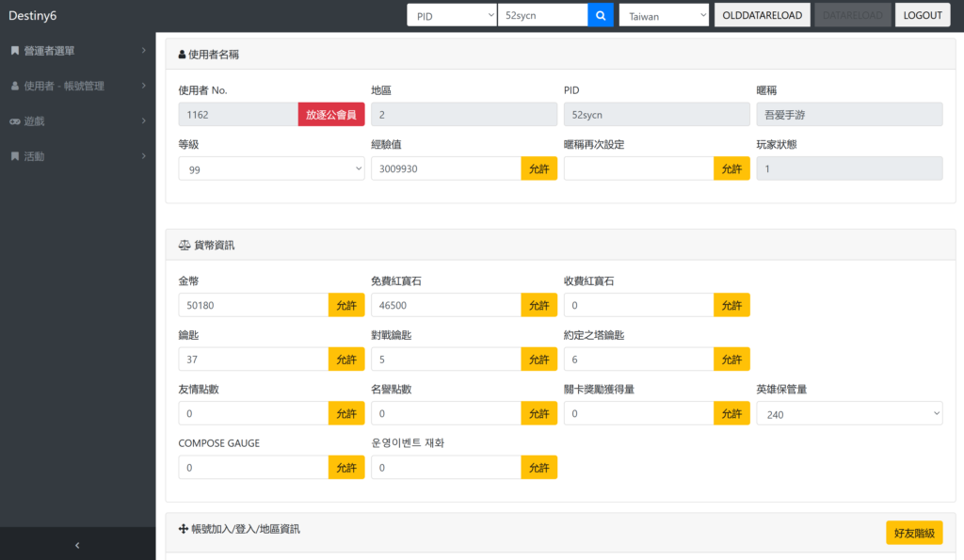Open the 遊戲 sidebar menu
964x560 pixels.
[x=77, y=121]
